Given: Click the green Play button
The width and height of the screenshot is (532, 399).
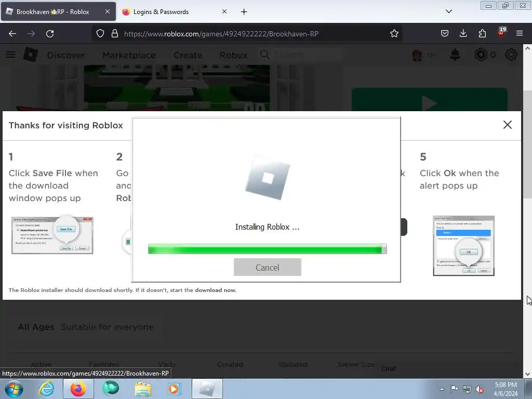Looking at the screenshot, I should click(x=429, y=99).
